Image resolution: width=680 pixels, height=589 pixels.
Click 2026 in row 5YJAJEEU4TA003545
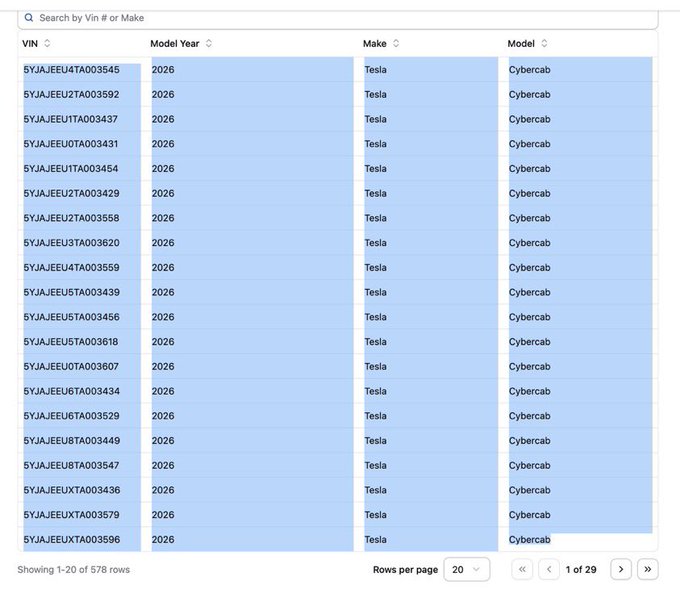(163, 70)
